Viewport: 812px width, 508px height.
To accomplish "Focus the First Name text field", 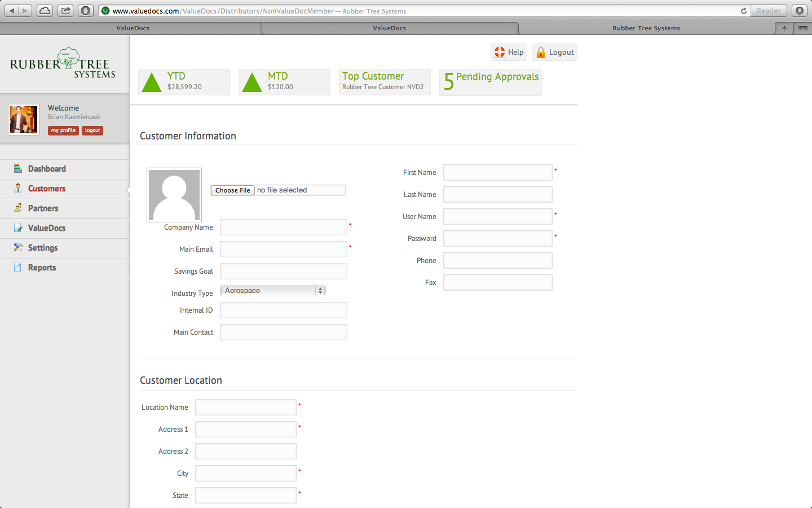I will point(497,173).
